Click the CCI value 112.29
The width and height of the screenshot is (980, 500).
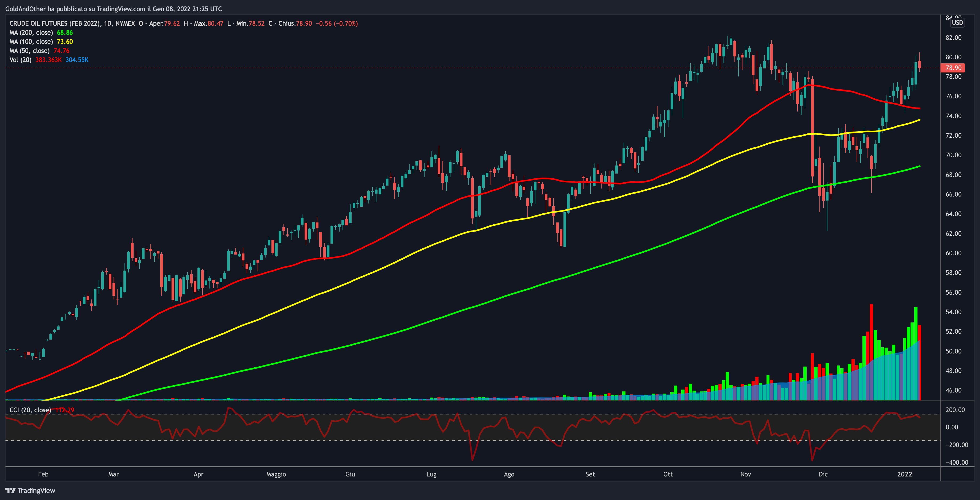coord(65,410)
